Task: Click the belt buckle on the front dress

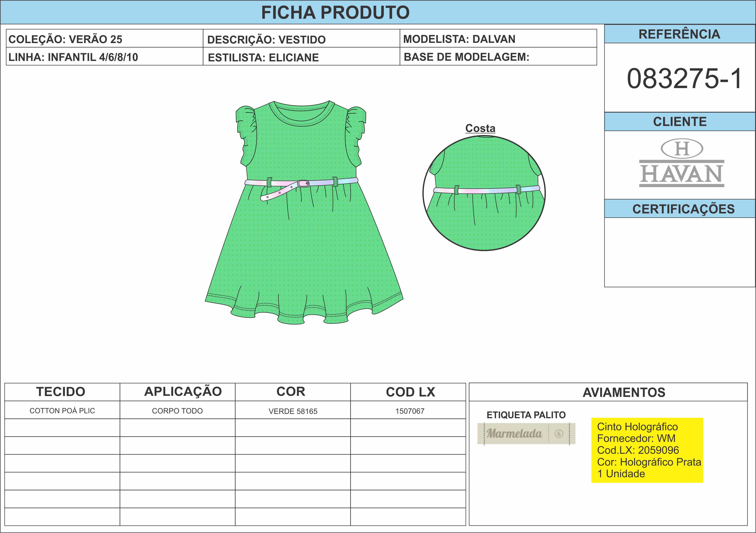Action: pos(303,183)
